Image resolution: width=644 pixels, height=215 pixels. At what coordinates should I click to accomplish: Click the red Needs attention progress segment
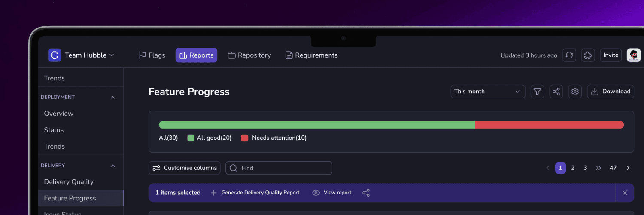[549, 125]
